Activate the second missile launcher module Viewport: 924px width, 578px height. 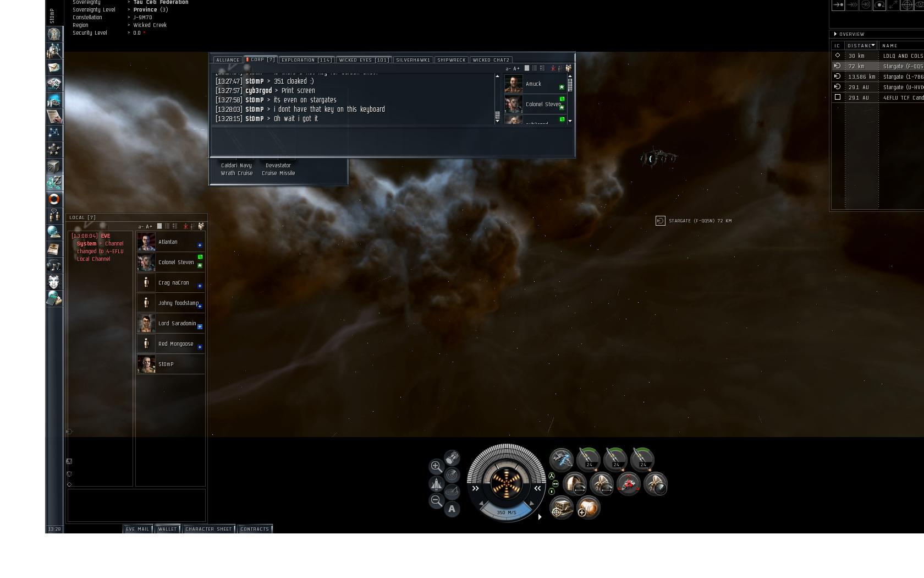click(615, 459)
